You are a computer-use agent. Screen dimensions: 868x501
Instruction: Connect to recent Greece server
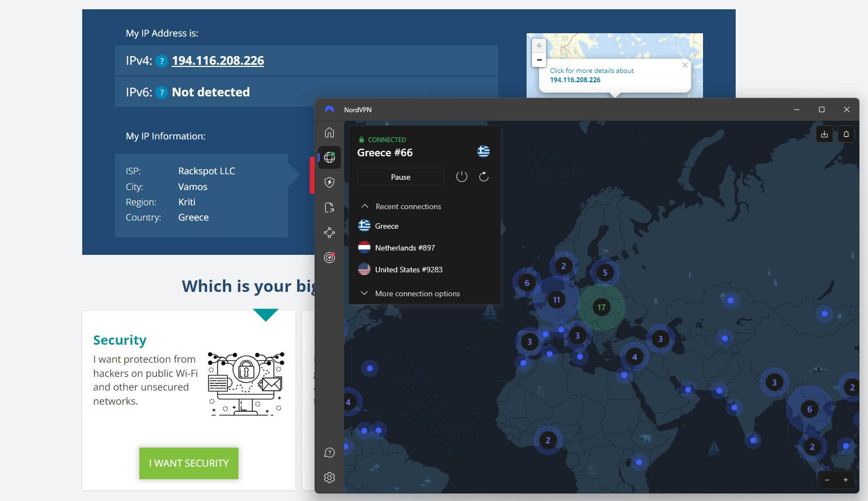click(x=424, y=226)
